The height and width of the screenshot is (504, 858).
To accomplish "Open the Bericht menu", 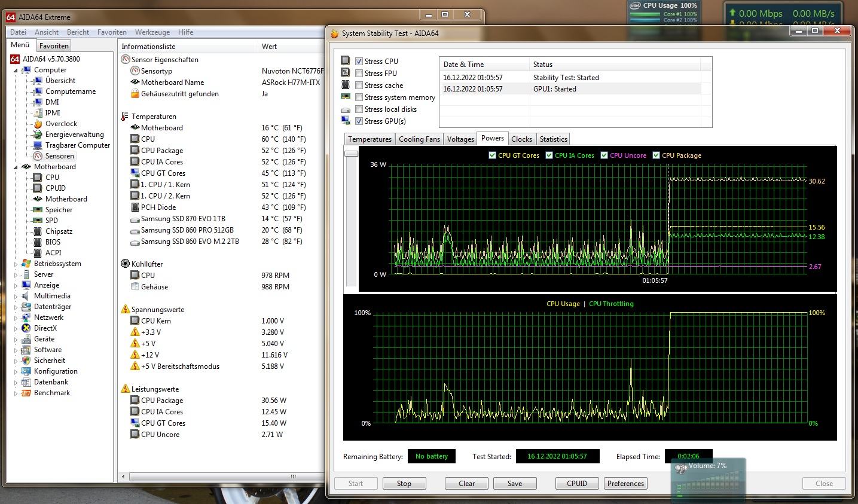I will tap(78, 32).
